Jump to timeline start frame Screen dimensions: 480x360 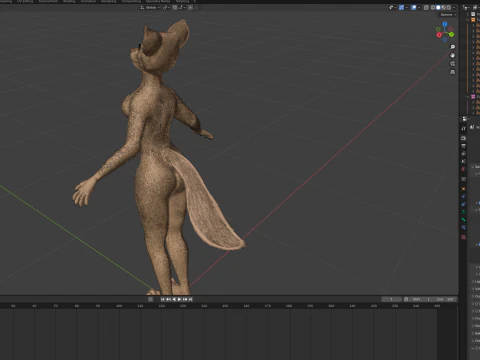[163, 299]
